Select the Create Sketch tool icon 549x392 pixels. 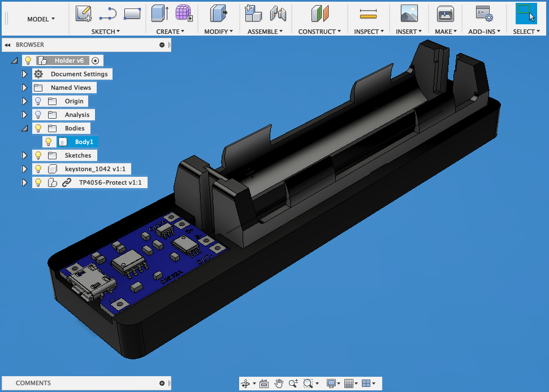84,13
